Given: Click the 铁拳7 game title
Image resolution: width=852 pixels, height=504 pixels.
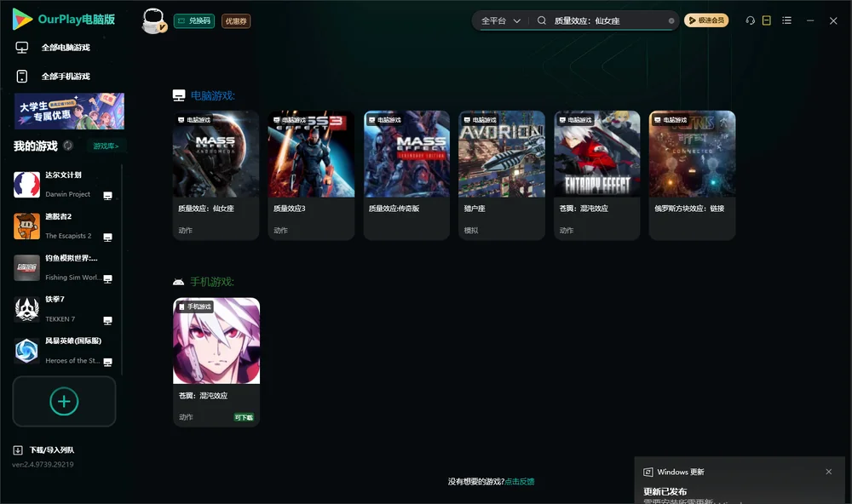Looking at the screenshot, I should click(55, 300).
